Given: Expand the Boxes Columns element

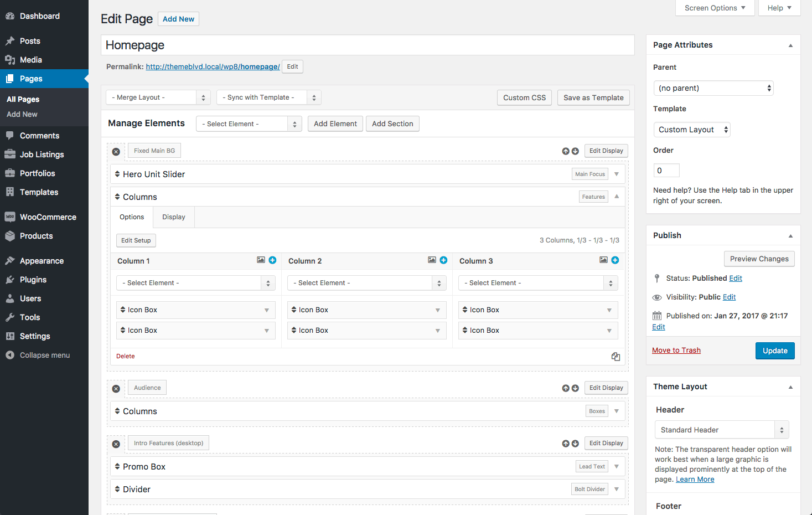Looking at the screenshot, I should pos(617,411).
